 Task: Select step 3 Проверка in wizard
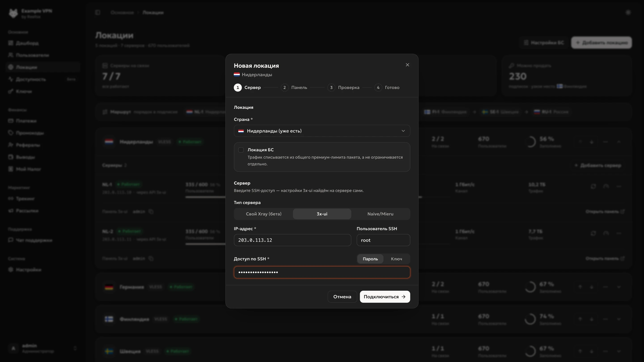[343, 87]
